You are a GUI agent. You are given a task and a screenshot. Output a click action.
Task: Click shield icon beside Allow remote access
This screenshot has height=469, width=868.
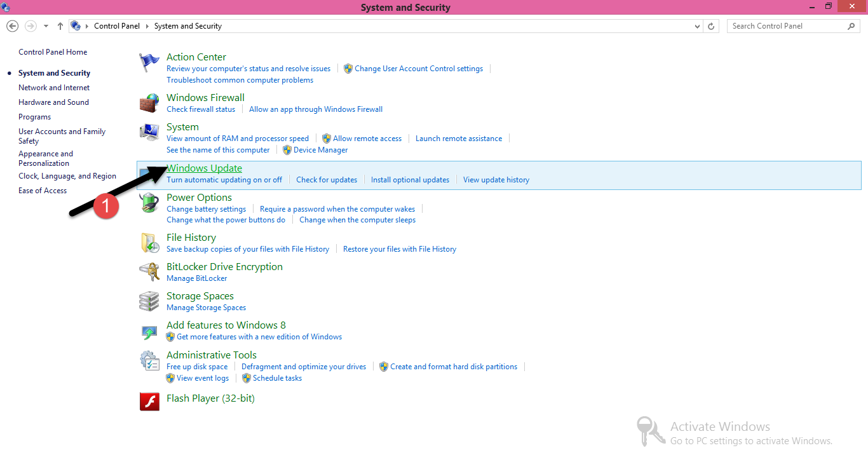coord(327,139)
